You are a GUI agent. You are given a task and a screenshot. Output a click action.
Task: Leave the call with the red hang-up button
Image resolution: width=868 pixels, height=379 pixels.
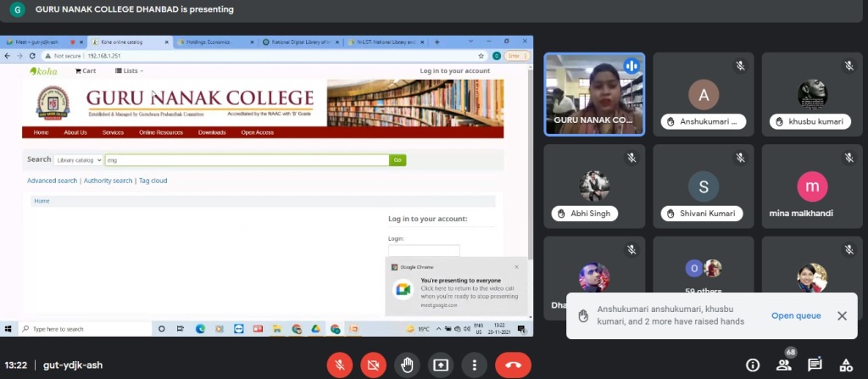pyautogui.click(x=513, y=365)
